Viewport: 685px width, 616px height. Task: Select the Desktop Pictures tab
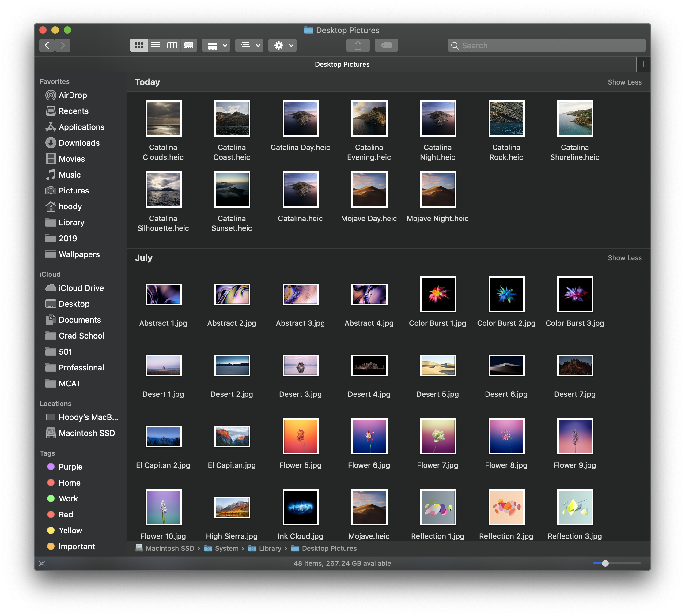click(342, 64)
